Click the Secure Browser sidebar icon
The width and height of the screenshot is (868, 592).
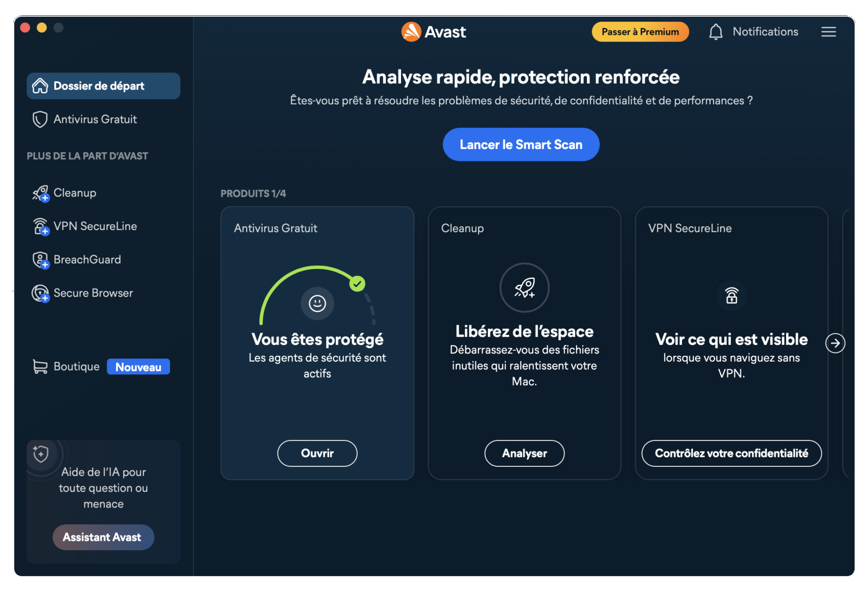pos(41,293)
